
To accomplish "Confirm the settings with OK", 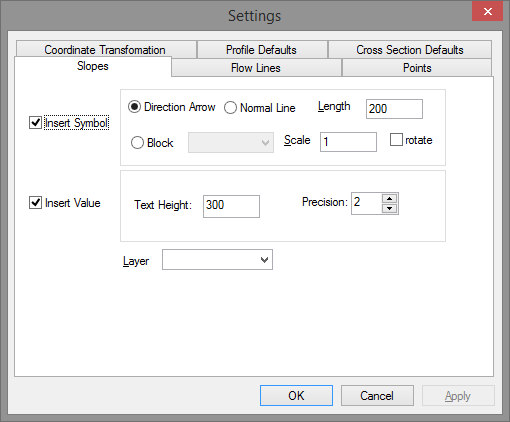I will point(296,396).
